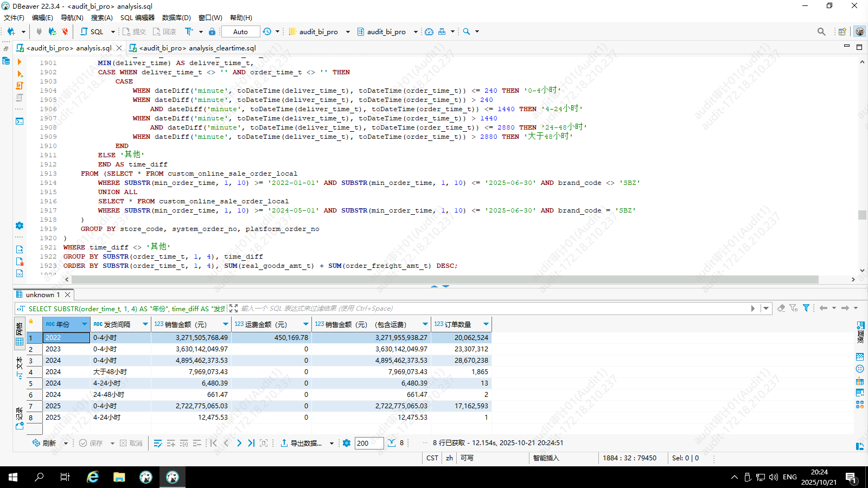This screenshot has height=488, width=868.
Task: Open the transaction log clock icon
Action: (x=267, y=31)
